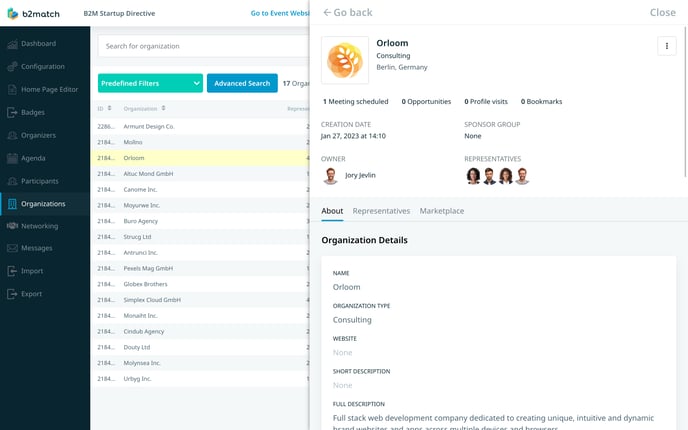Switch to the About tab
The height and width of the screenshot is (430, 688).
pyautogui.click(x=332, y=211)
